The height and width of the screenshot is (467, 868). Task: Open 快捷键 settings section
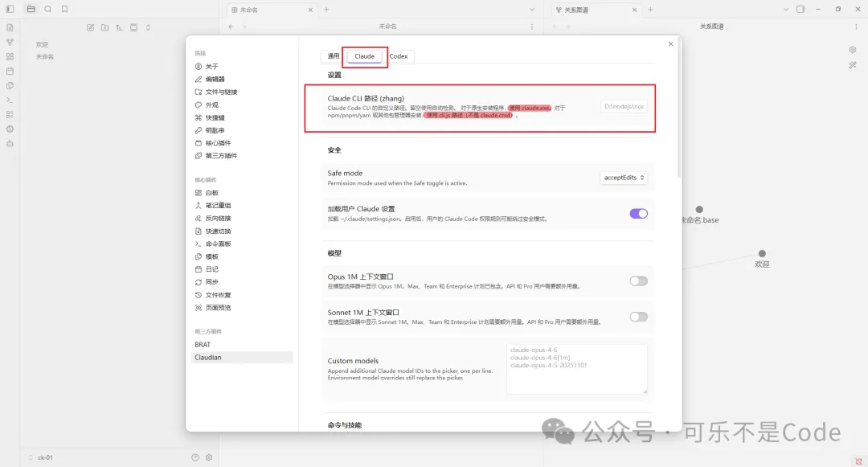point(242,117)
